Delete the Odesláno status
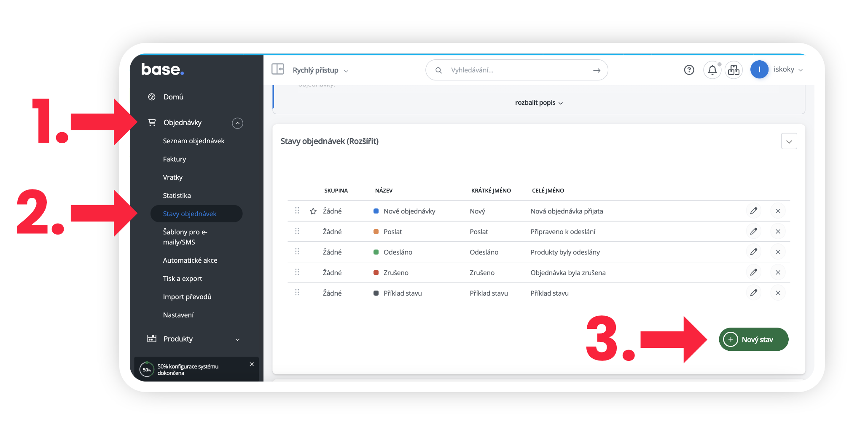Screen dimensions: 868x435 (778, 252)
